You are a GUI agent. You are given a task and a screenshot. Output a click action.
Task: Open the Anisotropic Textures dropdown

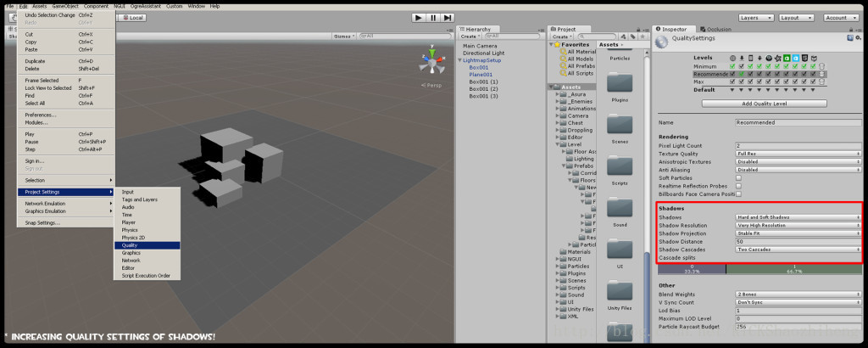798,162
